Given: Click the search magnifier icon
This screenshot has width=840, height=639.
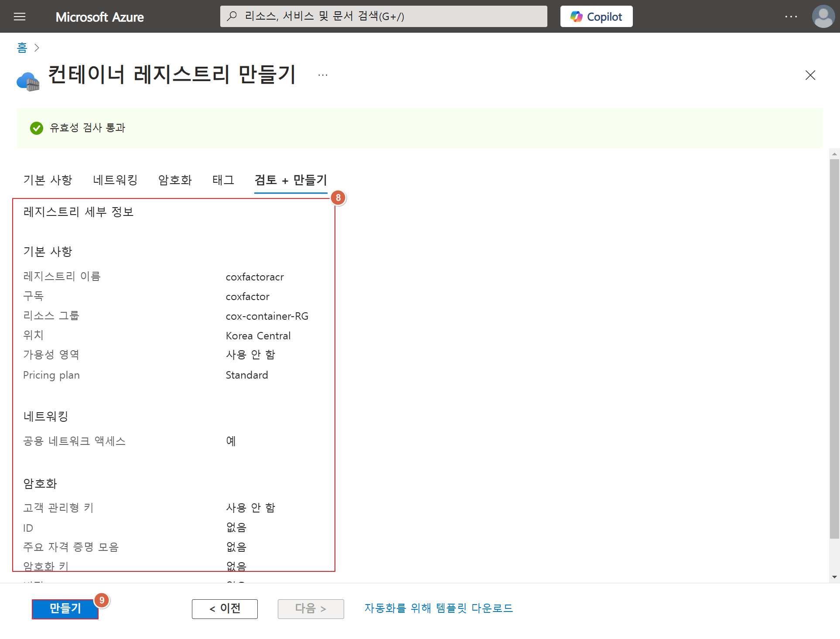Looking at the screenshot, I should [232, 16].
